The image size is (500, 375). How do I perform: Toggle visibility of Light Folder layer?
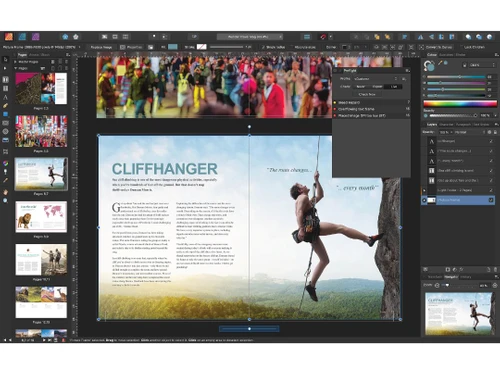(491, 190)
